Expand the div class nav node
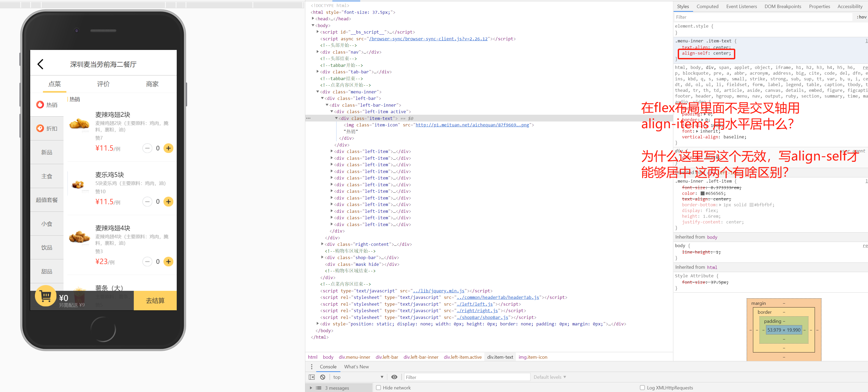868x392 pixels. point(318,52)
